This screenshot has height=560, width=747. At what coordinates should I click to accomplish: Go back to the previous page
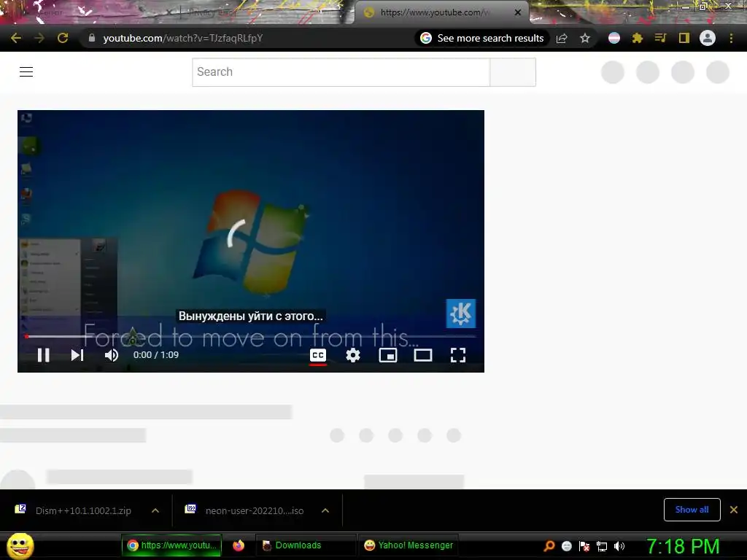tap(16, 38)
